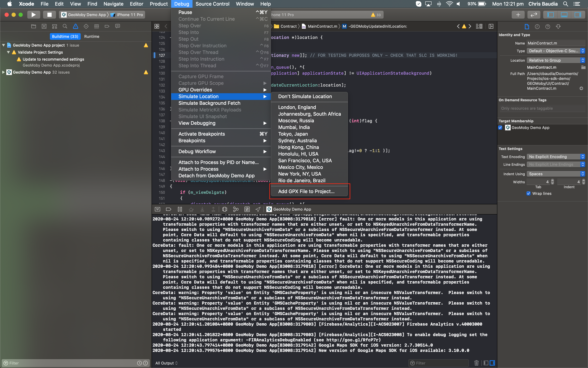Show the File inspector icon
The image size is (588, 368).
527,26
